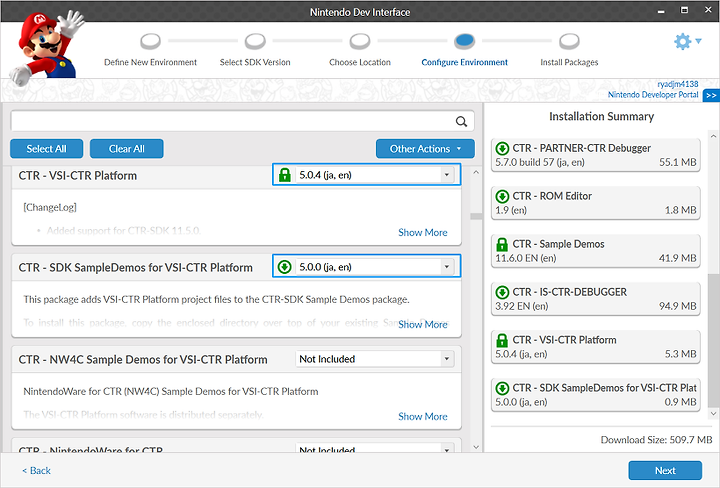Viewport: 720px width, 488px height.
Task: Click package list scroll down arrow
Action: (x=476, y=447)
